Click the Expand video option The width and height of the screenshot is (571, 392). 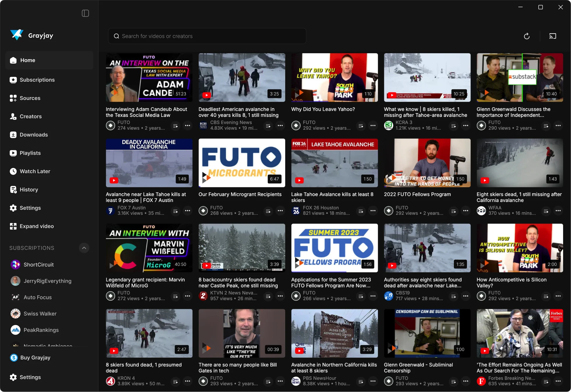point(36,226)
